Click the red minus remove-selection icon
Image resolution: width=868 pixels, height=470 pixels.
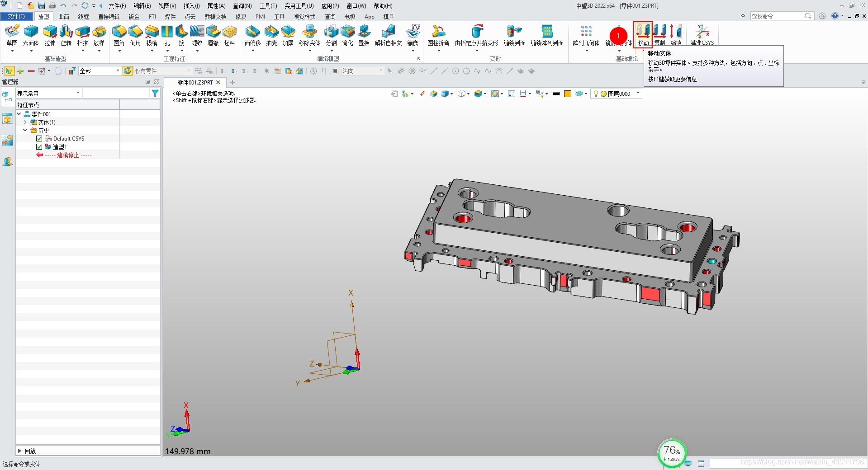[31, 71]
